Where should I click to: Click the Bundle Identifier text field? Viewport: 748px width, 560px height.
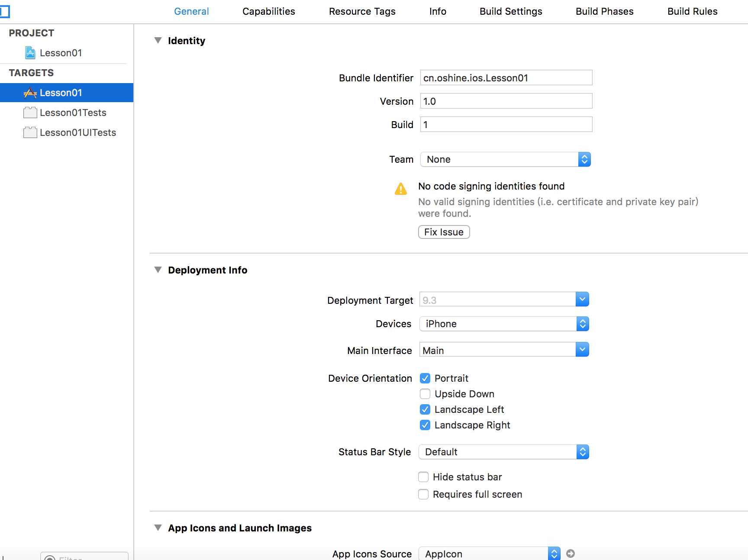506,78
